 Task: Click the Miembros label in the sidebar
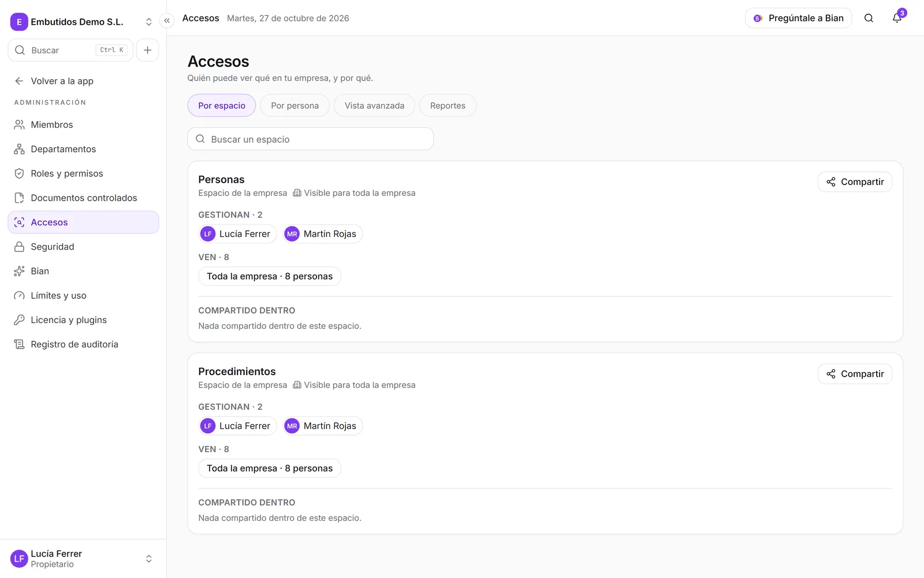(52, 125)
